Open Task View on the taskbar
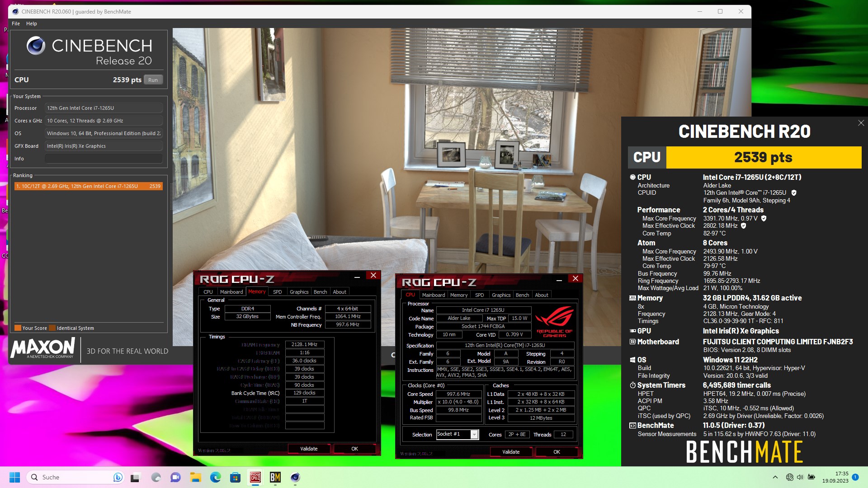868x488 pixels. tap(136, 477)
